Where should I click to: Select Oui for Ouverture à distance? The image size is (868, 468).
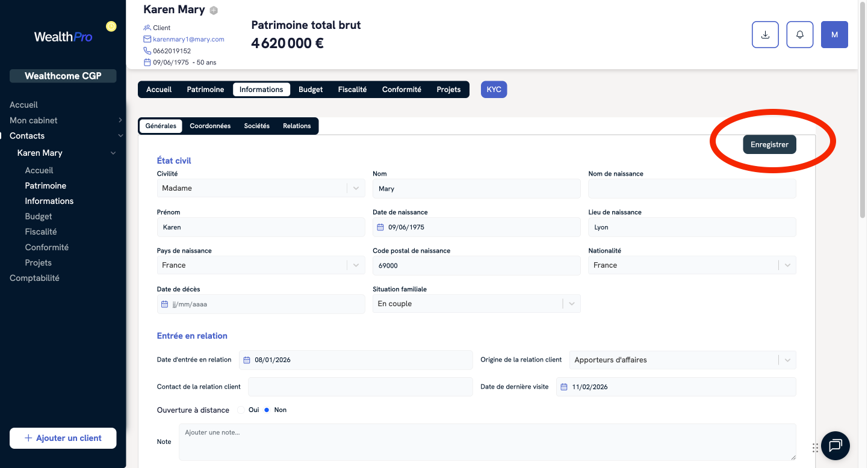coord(241,410)
